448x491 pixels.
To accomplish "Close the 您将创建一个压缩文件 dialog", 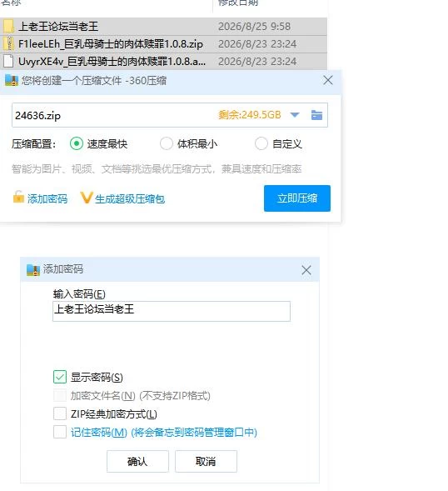I will (x=328, y=81).
